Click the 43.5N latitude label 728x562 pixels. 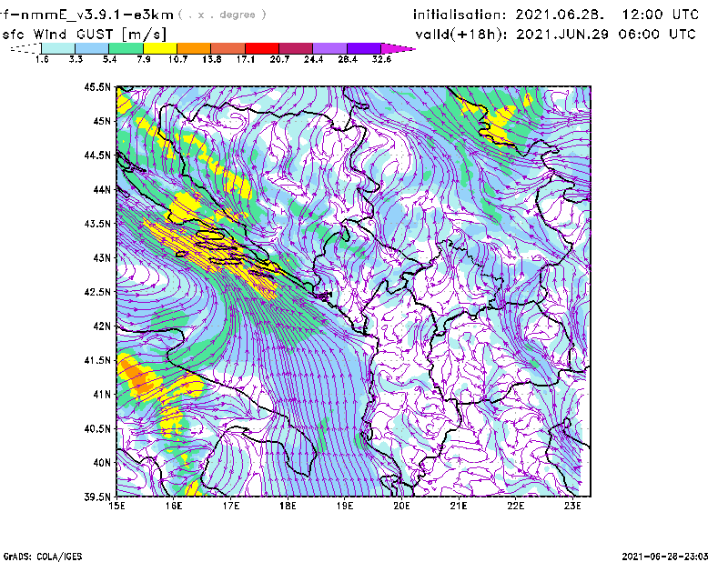coord(97,223)
